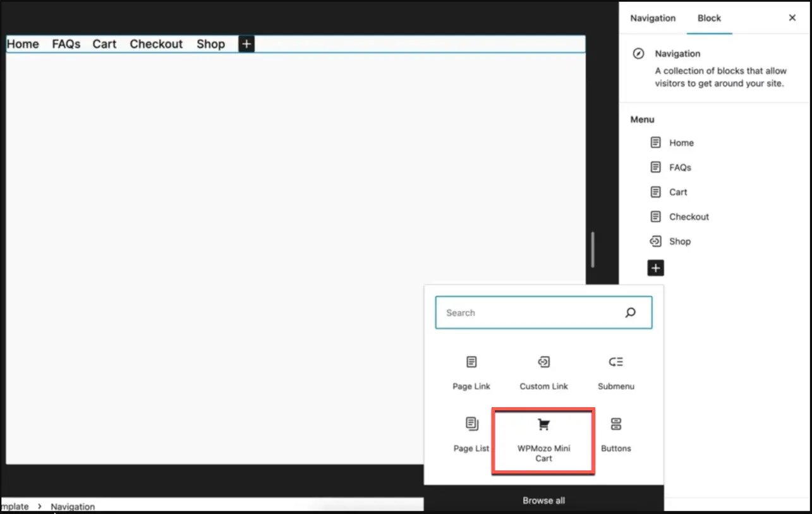Screen dimensions: 812x514
Task: Click the editor canvas vertical scrollbar
Action: coord(592,250)
